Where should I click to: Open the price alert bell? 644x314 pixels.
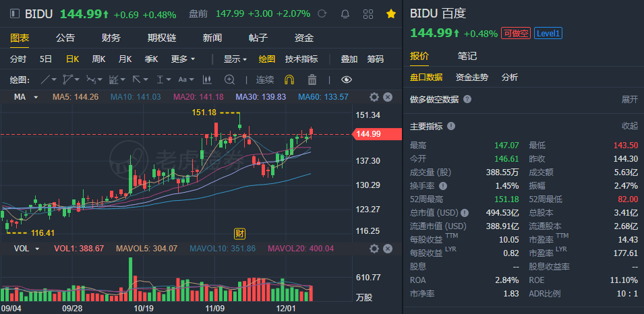[x=345, y=14]
